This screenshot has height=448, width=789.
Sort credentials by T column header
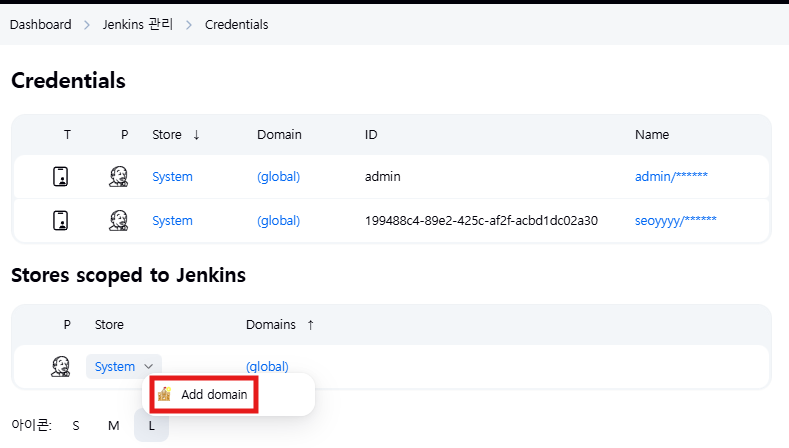point(67,134)
